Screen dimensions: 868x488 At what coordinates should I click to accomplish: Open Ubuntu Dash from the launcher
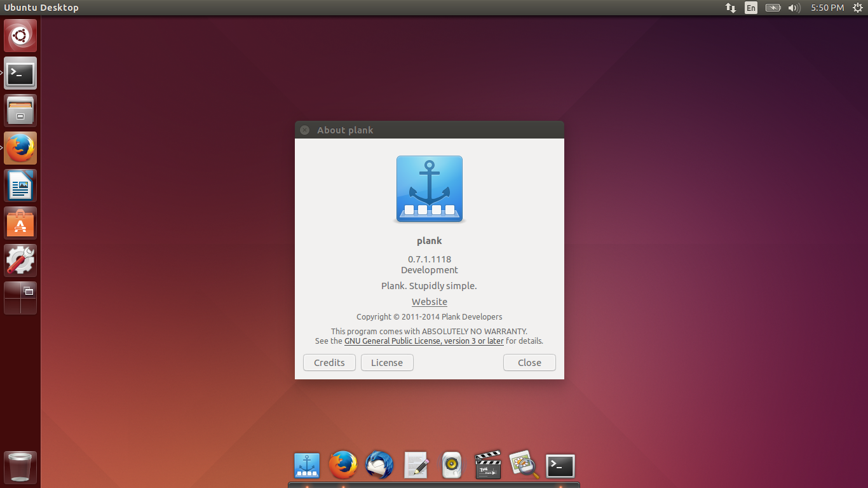[20, 36]
